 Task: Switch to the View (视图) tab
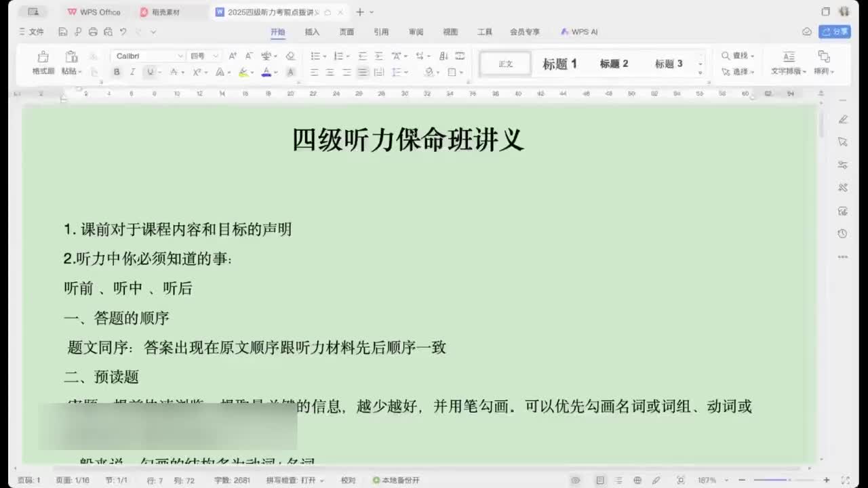pyautogui.click(x=450, y=32)
